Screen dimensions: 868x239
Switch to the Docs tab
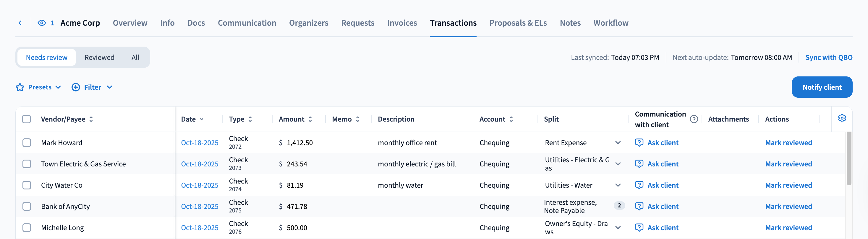[196, 23]
